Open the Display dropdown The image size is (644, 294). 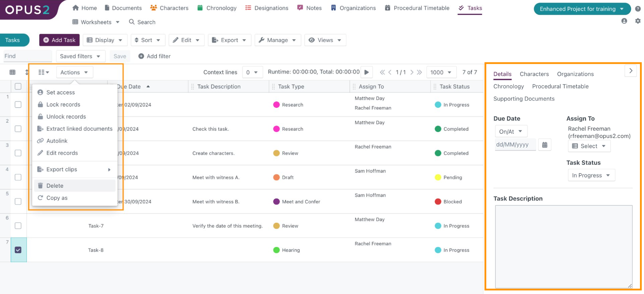tap(105, 40)
